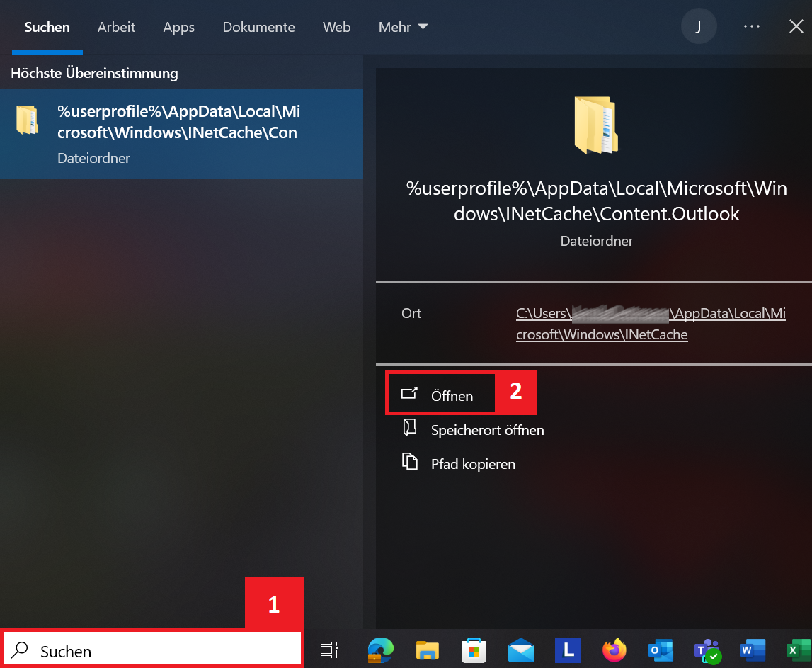Copy path with Pfad kopieren
Screen dimensions: 812x668
[473, 464]
